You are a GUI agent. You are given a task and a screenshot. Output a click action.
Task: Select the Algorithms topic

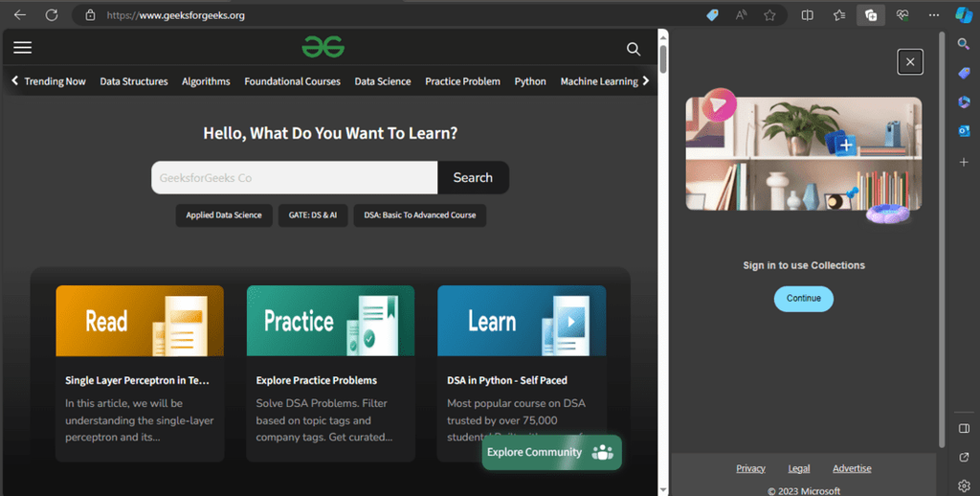206,81
